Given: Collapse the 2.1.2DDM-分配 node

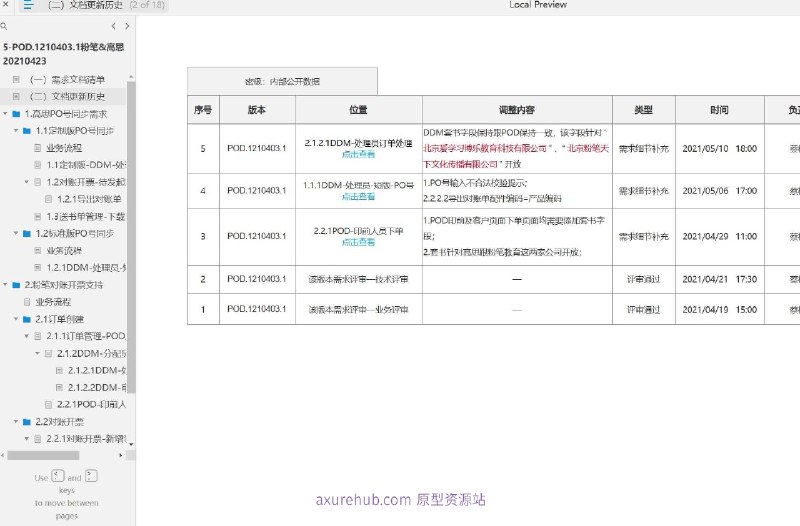Looking at the screenshot, I should [x=37, y=353].
